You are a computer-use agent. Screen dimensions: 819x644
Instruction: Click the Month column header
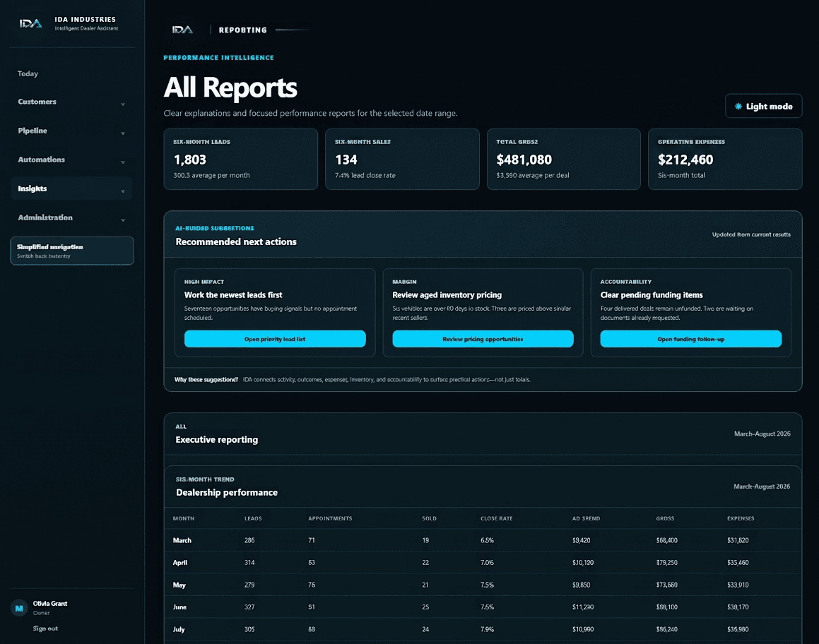(x=183, y=518)
